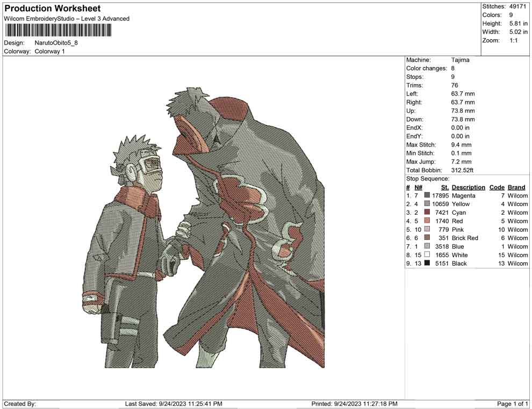Click the EndX value '0.00 in'

point(461,128)
